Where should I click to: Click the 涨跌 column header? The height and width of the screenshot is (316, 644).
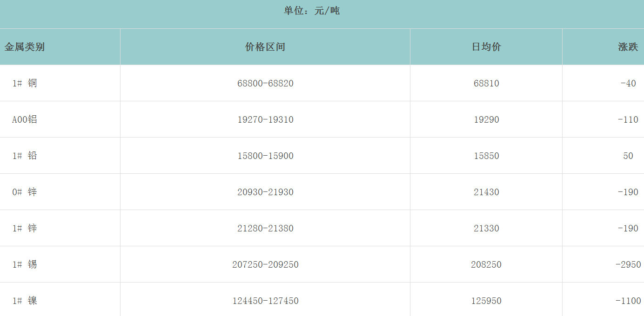(628, 47)
